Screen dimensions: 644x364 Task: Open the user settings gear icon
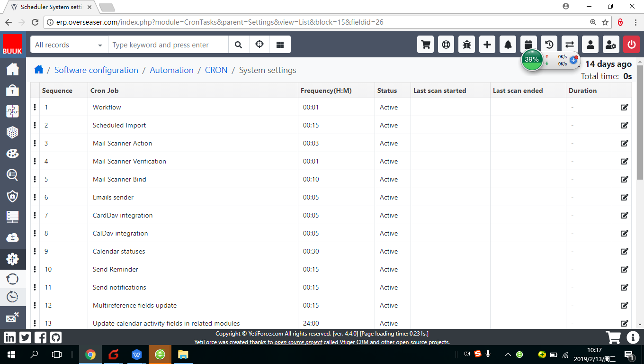click(611, 45)
